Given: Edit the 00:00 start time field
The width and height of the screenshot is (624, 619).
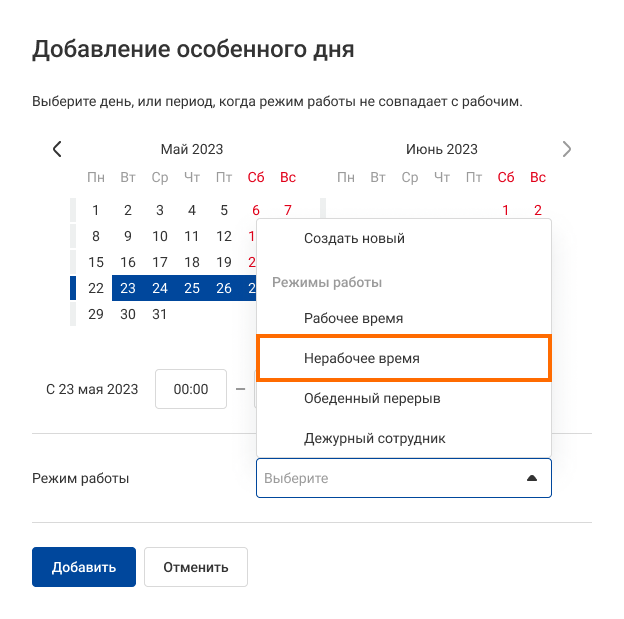Looking at the screenshot, I should (191, 389).
